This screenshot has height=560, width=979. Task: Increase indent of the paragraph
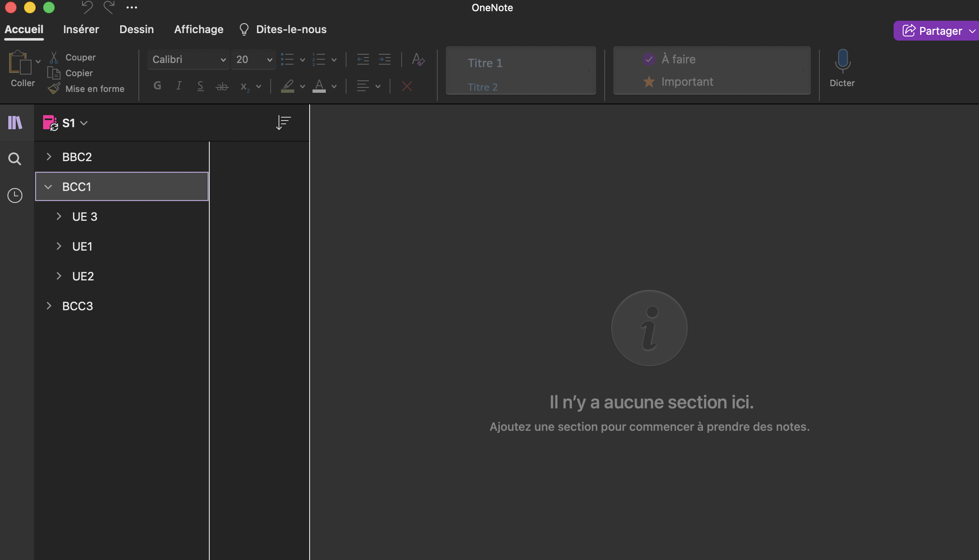coord(385,59)
